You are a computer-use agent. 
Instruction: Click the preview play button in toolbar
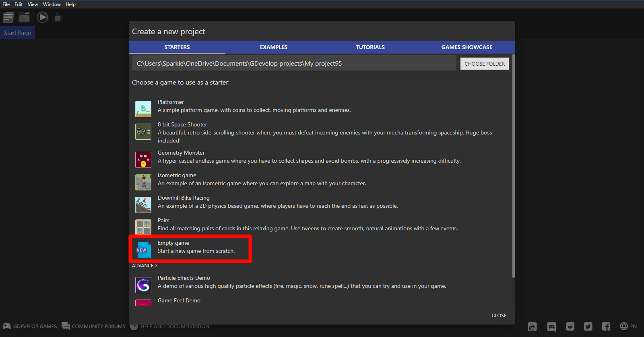pos(42,17)
